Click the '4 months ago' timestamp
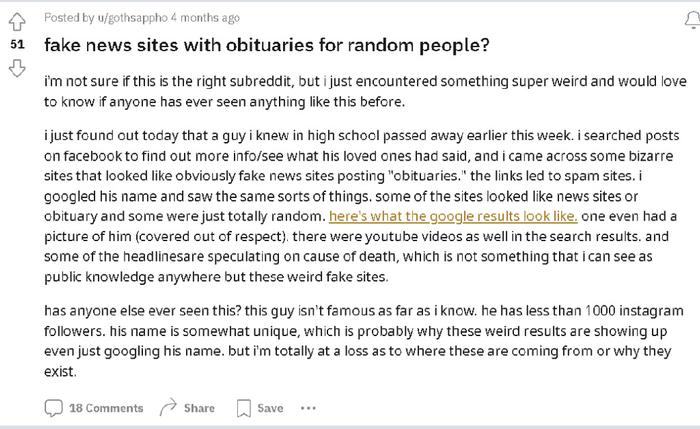 pyautogui.click(x=205, y=18)
